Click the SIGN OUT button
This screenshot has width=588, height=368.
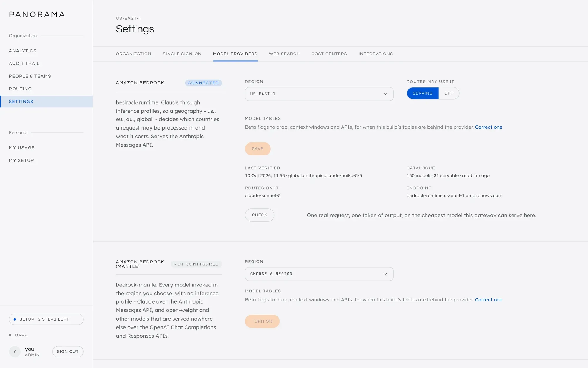68,352
